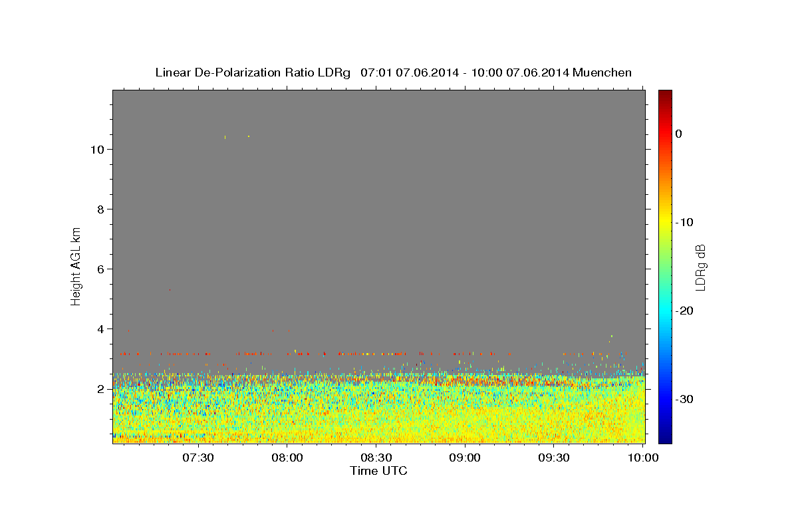Click the colorbar value -20

[x=685, y=311]
